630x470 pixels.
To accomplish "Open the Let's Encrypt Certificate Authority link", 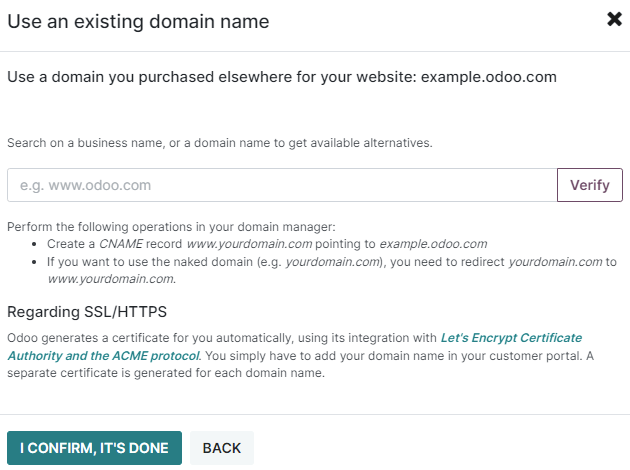I will tap(510, 338).
